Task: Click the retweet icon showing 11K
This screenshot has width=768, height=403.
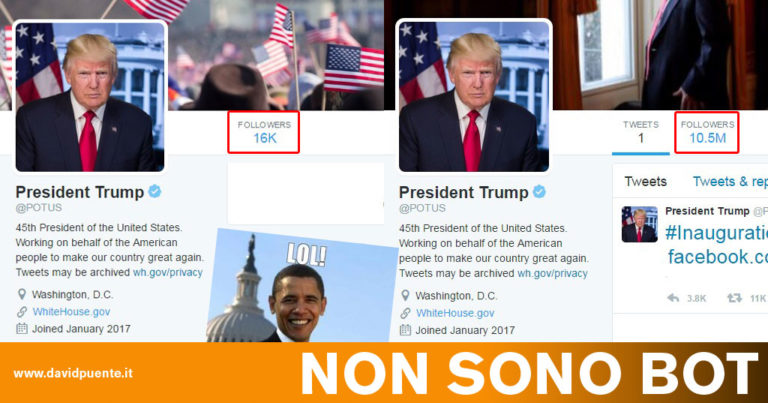Action: point(734,298)
